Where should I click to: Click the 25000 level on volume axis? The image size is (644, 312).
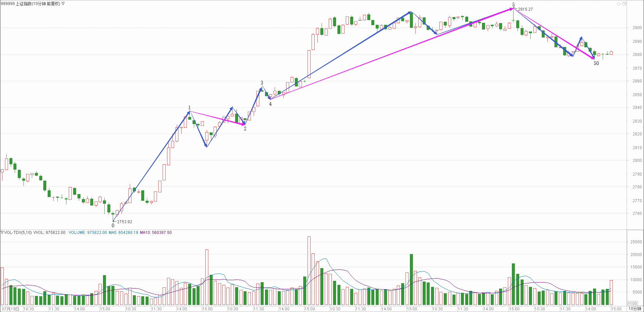click(636, 242)
